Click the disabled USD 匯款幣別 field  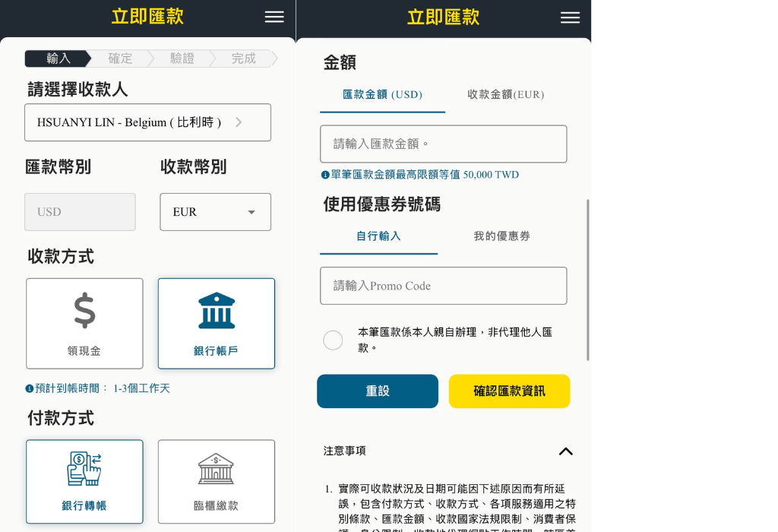coord(80,212)
